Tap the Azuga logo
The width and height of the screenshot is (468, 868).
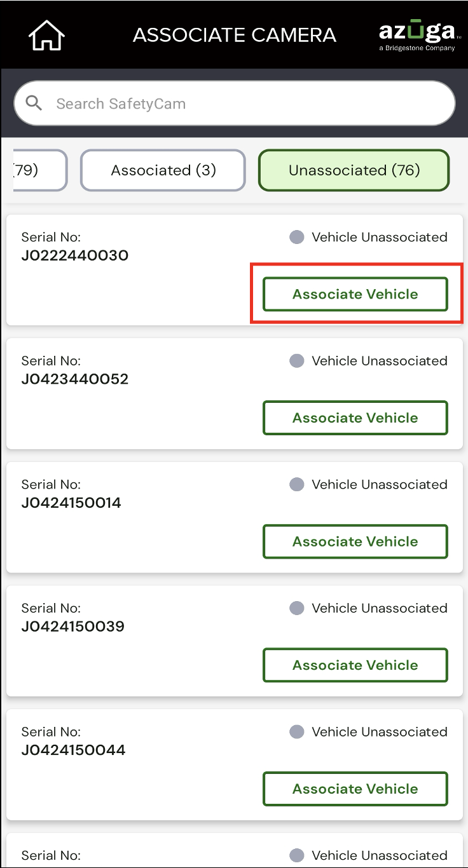(x=417, y=35)
